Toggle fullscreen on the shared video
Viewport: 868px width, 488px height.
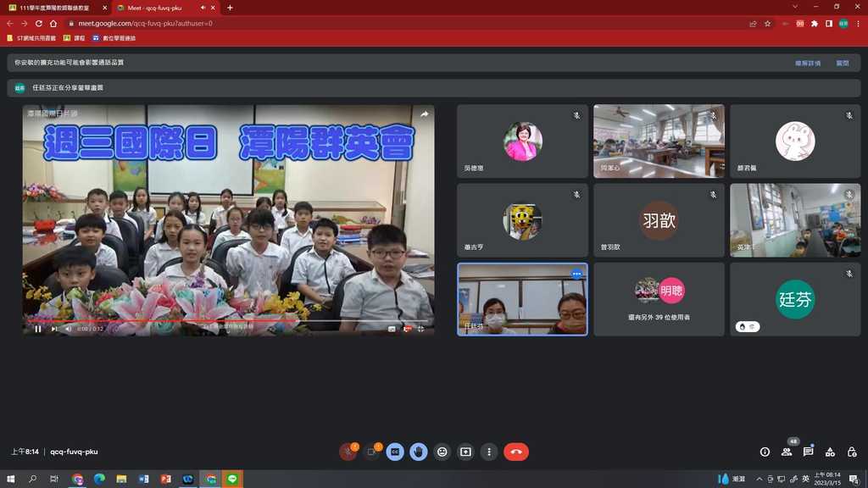pos(421,329)
